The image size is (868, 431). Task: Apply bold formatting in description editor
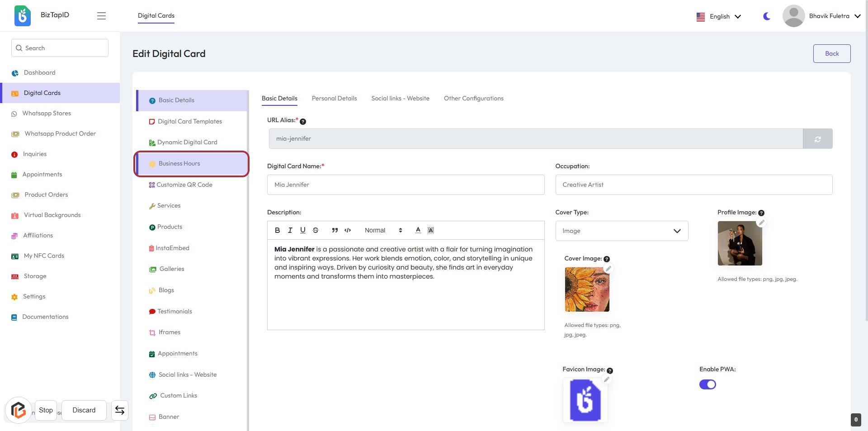coord(277,230)
